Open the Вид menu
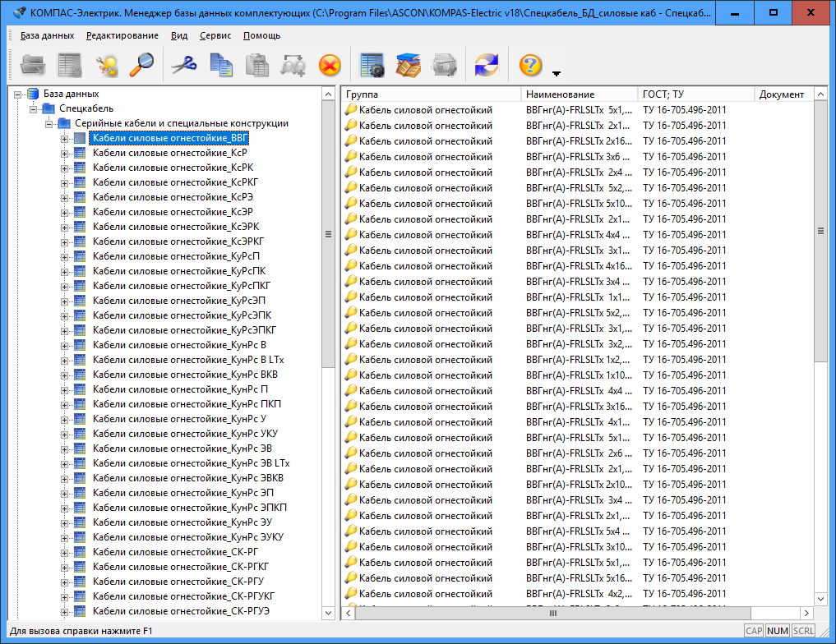Image resolution: width=836 pixels, height=644 pixels. 179,35
